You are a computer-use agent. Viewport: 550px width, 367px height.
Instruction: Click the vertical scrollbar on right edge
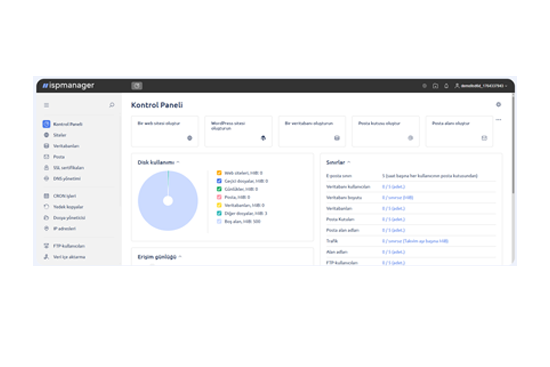tap(513, 144)
